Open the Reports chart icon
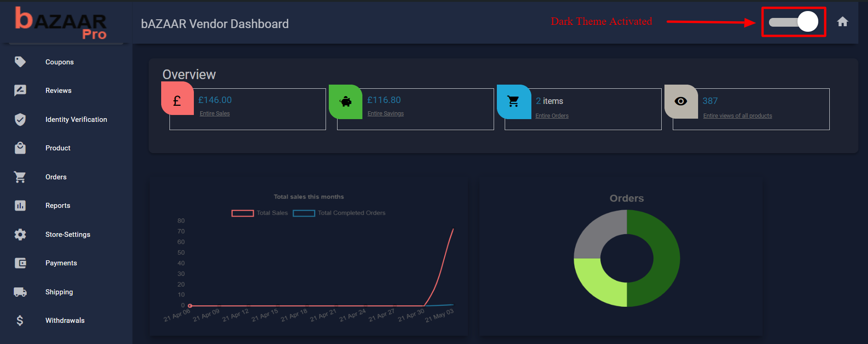This screenshot has height=344, width=868. (20, 206)
